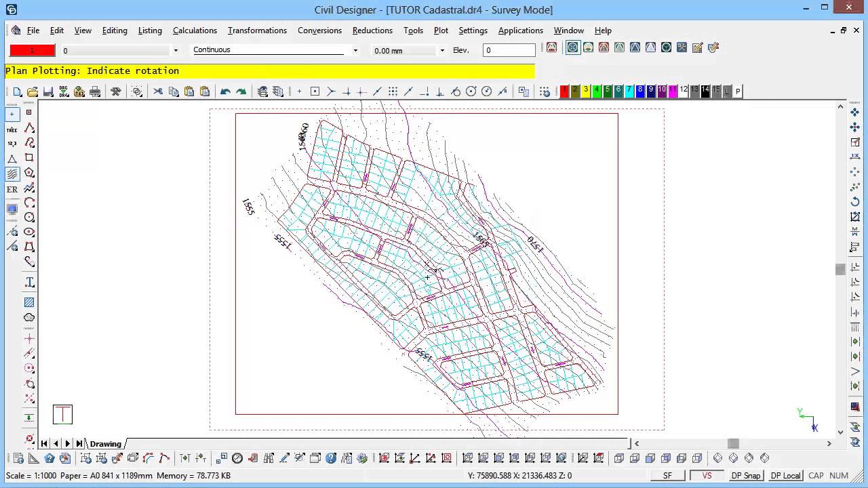868x488 pixels.
Task: Select the circle tool in left toolbar
Action: click(x=29, y=218)
